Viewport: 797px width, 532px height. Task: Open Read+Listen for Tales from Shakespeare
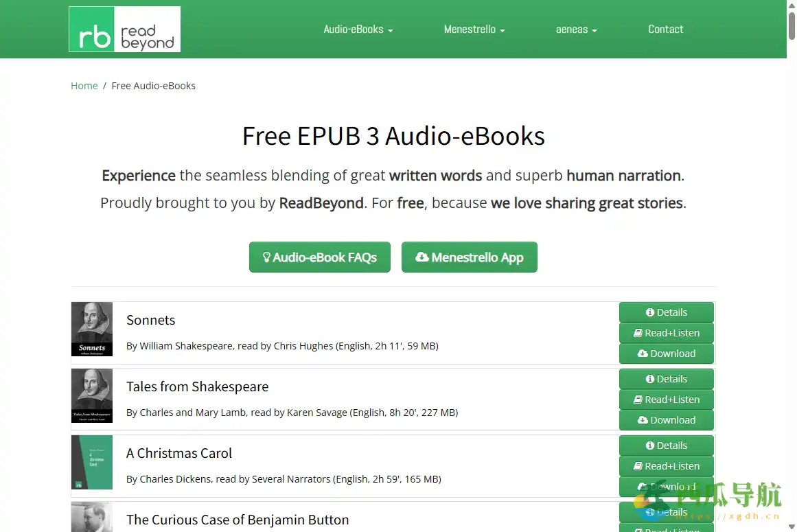click(x=666, y=400)
